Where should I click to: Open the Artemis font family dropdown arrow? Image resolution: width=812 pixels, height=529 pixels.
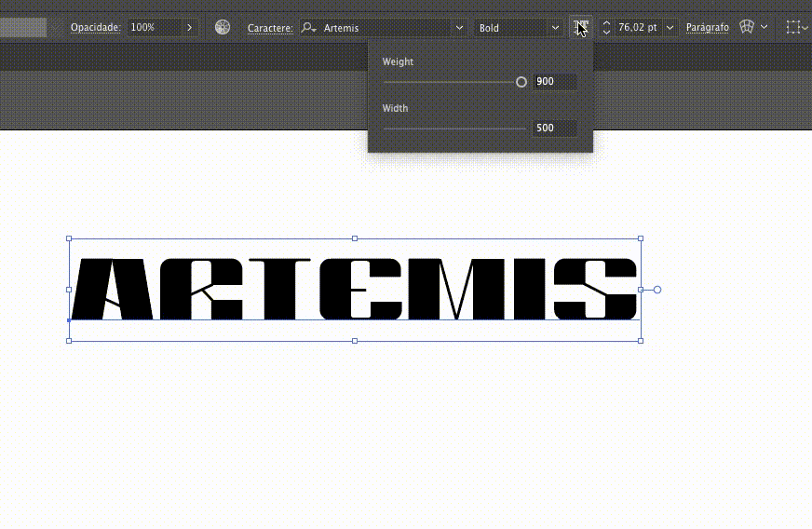pyautogui.click(x=459, y=27)
